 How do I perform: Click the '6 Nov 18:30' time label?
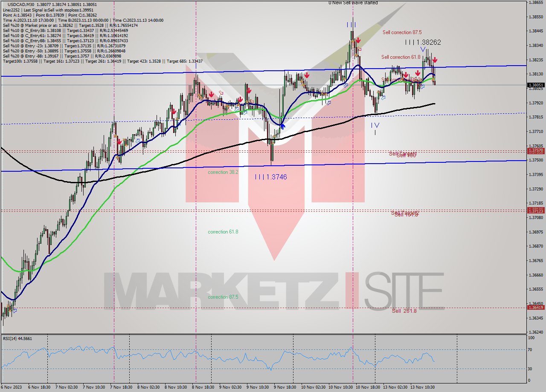pos(38,387)
